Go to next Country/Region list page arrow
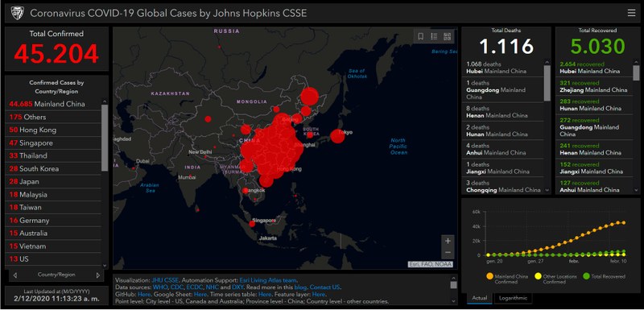 click(x=97, y=275)
